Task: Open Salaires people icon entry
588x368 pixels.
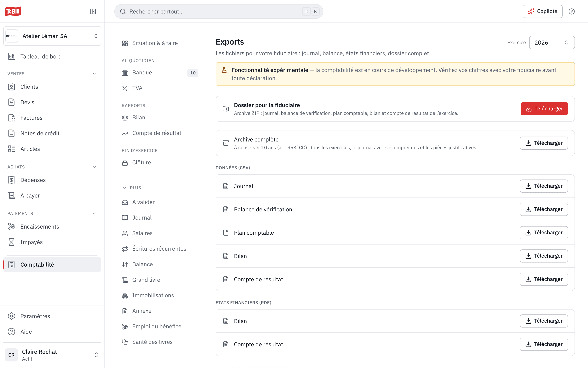Action: click(125, 233)
